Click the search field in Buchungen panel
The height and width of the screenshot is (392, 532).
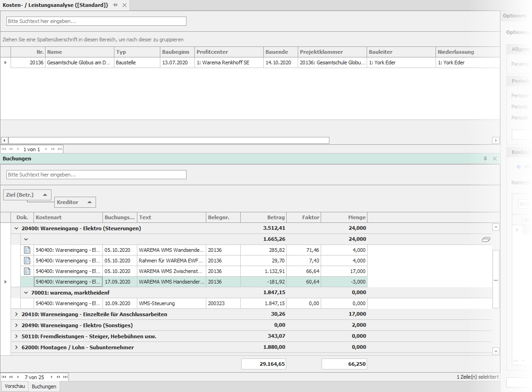pyautogui.click(x=96, y=175)
